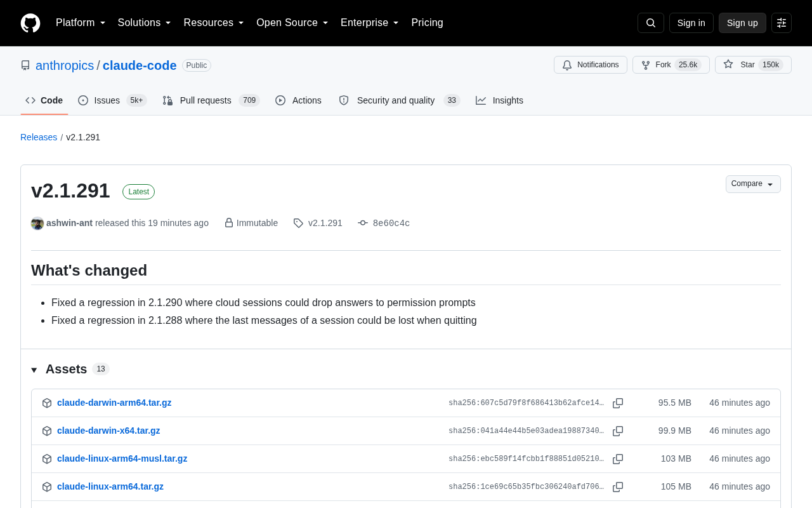
Task: Click the sha256:607c5d79 hash text
Action: click(x=527, y=403)
